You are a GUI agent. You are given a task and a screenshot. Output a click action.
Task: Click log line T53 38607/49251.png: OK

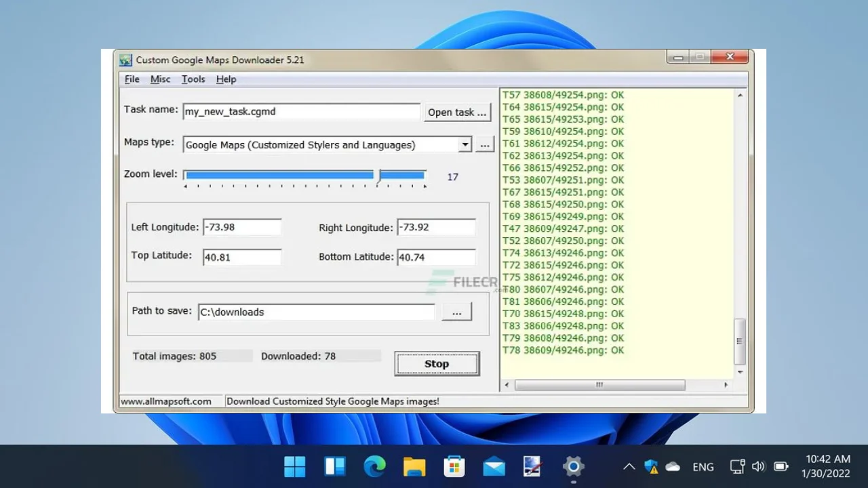click(x=563, y=180)
